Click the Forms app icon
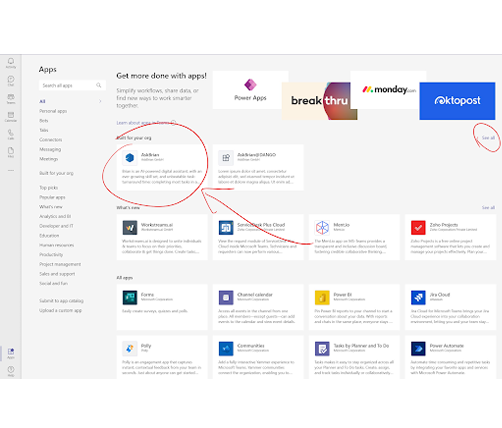502x428 pixels. point(130,298)
